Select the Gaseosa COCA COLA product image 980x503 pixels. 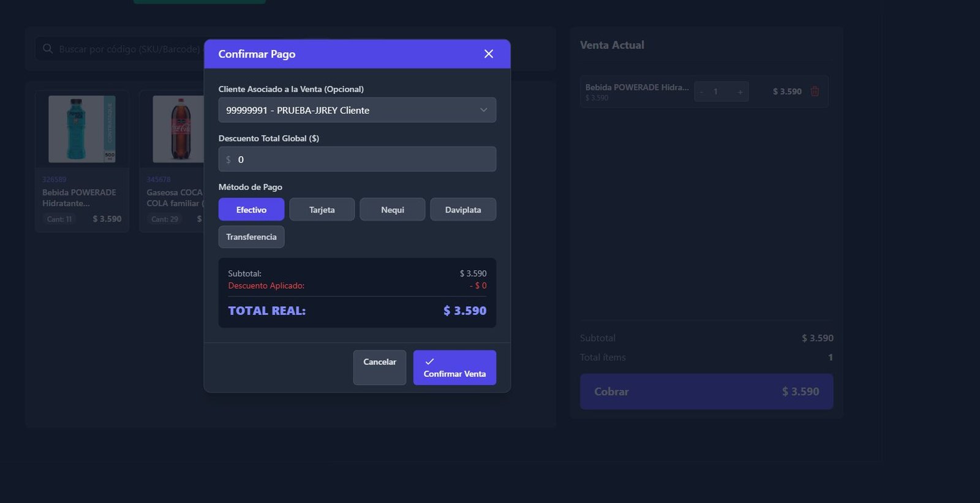coord(179,129)
